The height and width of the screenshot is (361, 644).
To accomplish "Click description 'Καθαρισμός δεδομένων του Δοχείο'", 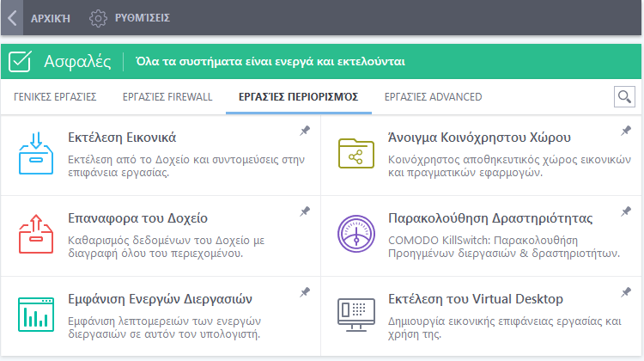I will [166, 247].
